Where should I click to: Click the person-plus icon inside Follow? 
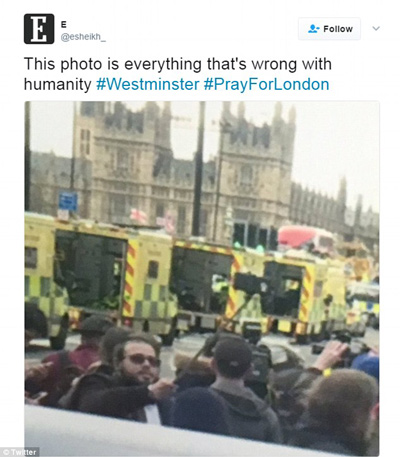click(x=313, y=29)
